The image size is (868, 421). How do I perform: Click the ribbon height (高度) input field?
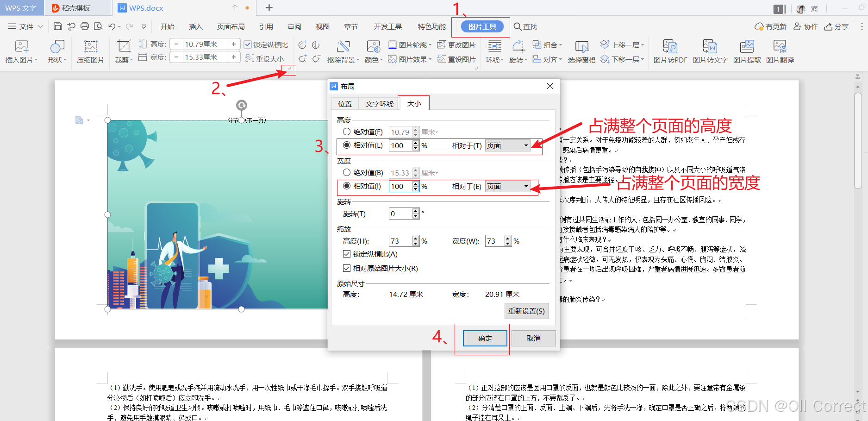tap(205, 44)
